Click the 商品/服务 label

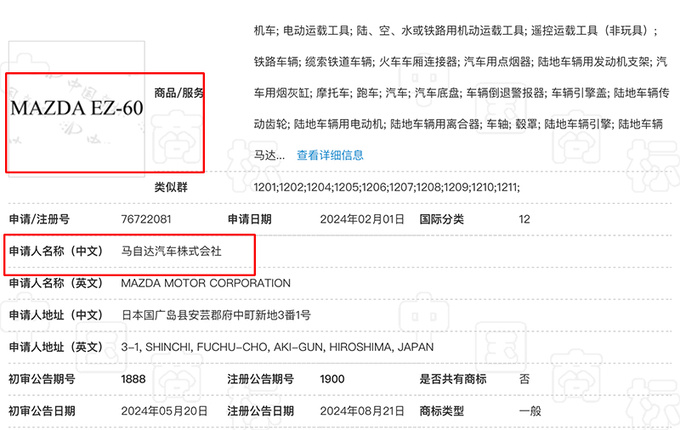pos(179,93)
